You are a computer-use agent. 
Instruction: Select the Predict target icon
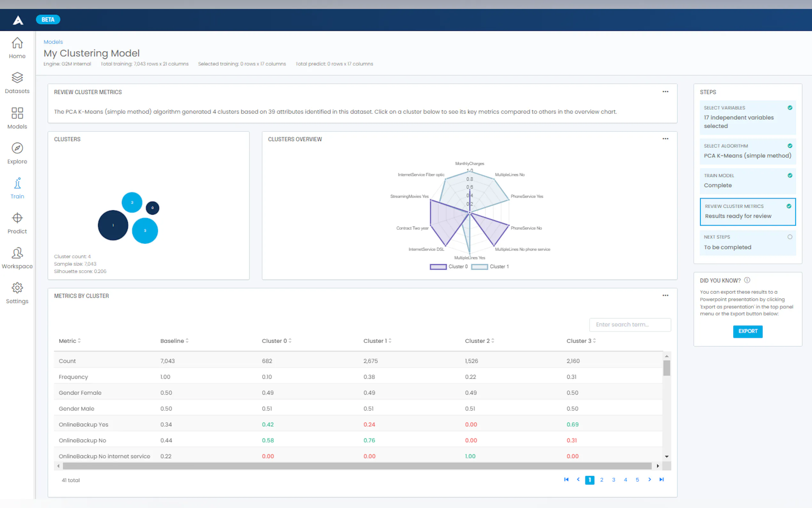(x=17, y=222)
